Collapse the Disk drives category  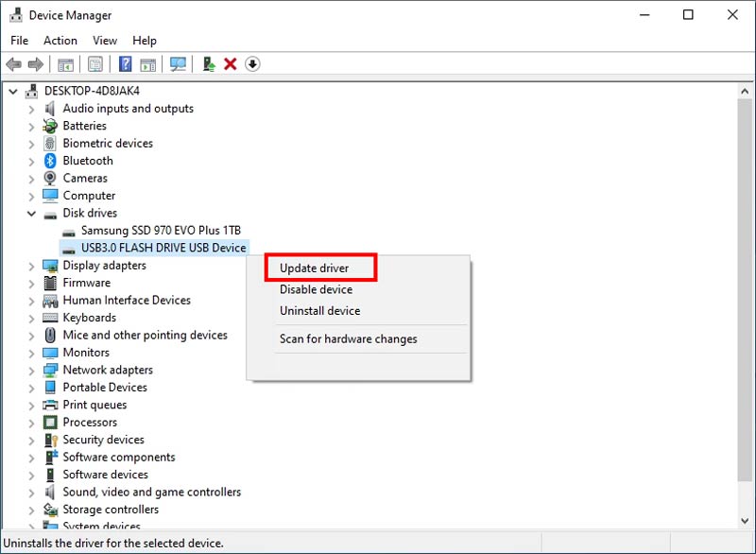tap(31, 214)
